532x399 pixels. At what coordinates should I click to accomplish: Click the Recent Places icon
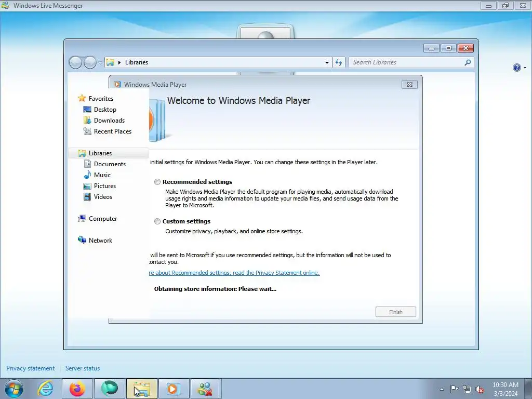(x=87, y=131)
